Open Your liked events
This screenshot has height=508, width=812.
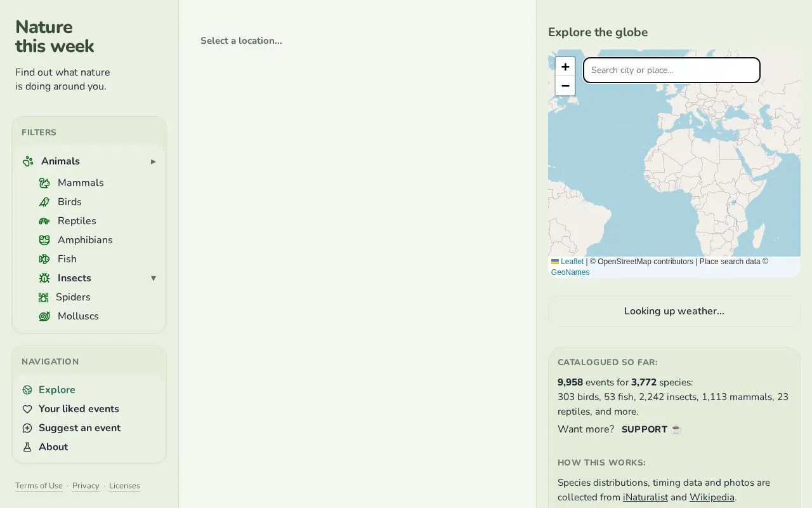pos(79,409)
